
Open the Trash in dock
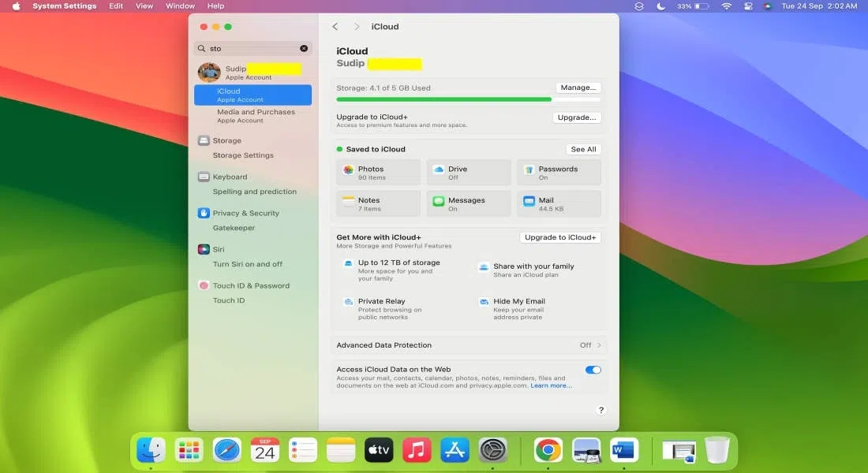tap(716, 450)
